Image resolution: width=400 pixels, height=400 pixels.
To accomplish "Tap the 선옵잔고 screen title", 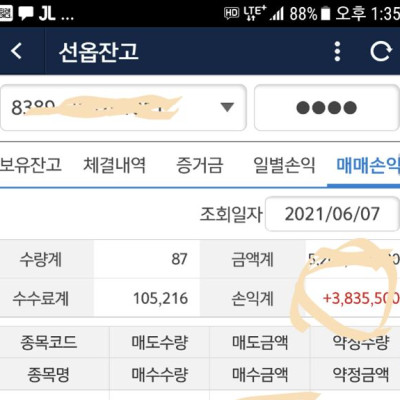I will tap(99, 52).
